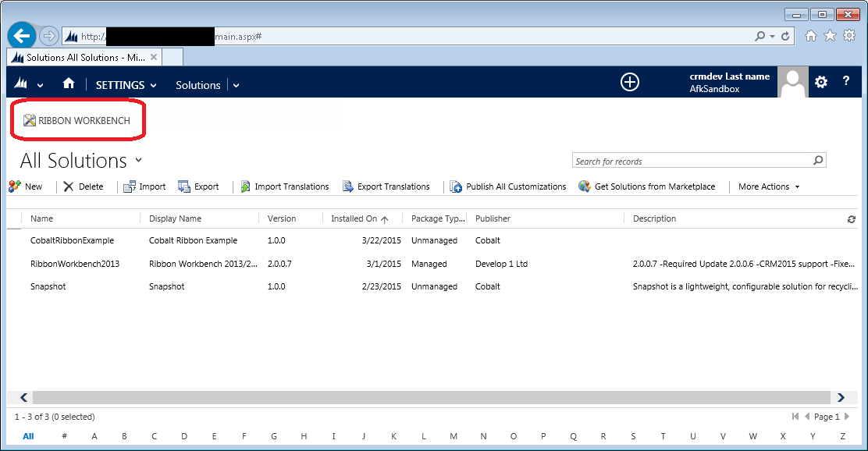Screen dimensions: 868x451
Task: Click the Home icon in navigation bar
Action: [69, 84]
